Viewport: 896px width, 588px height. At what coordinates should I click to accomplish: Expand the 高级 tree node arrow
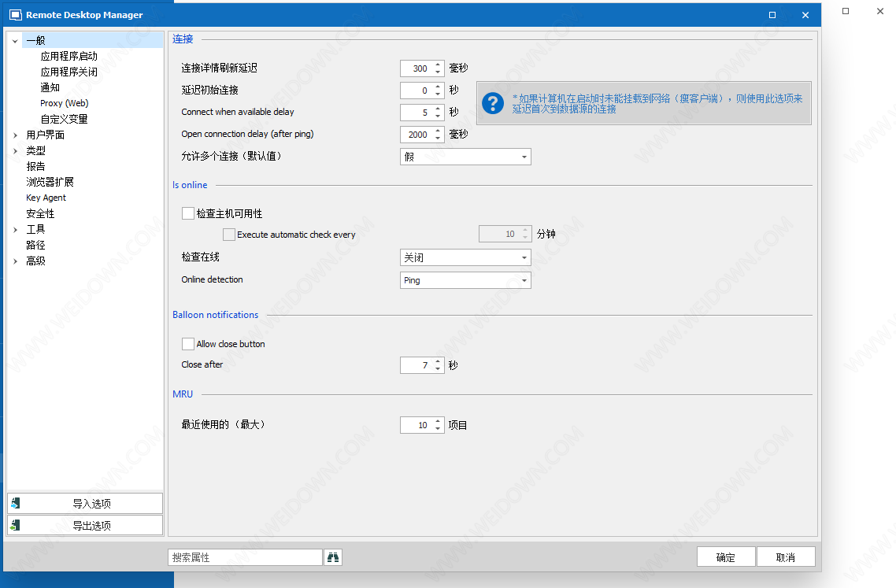pos(15,261)
